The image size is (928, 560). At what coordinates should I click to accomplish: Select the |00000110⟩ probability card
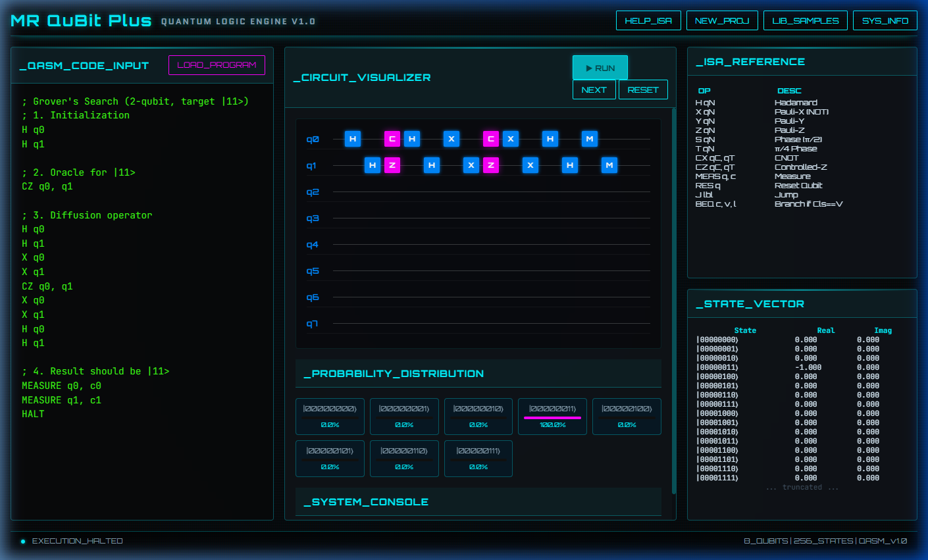[404, 459]
